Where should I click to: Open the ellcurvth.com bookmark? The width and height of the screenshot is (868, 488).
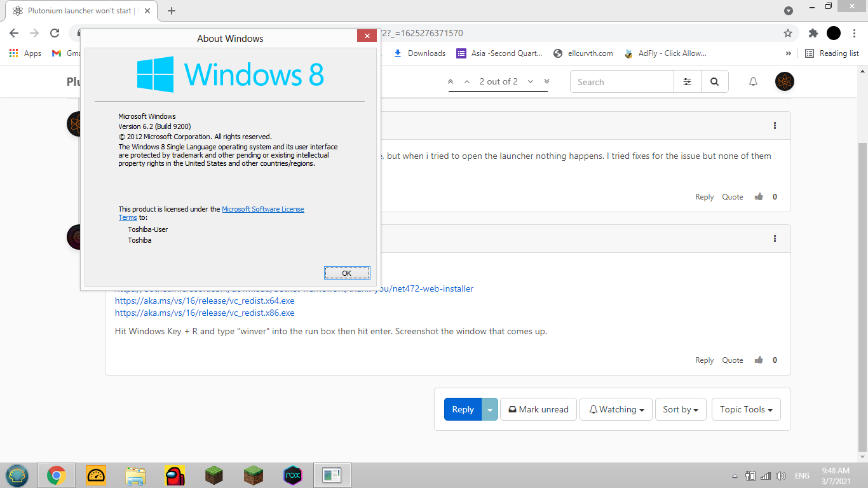583,53
